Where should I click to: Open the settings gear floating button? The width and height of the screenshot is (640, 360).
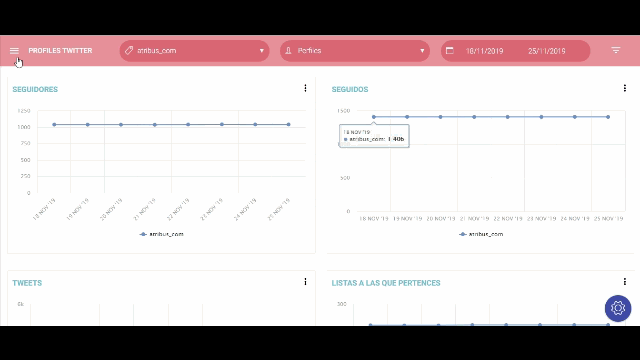(x=618, y=308)
